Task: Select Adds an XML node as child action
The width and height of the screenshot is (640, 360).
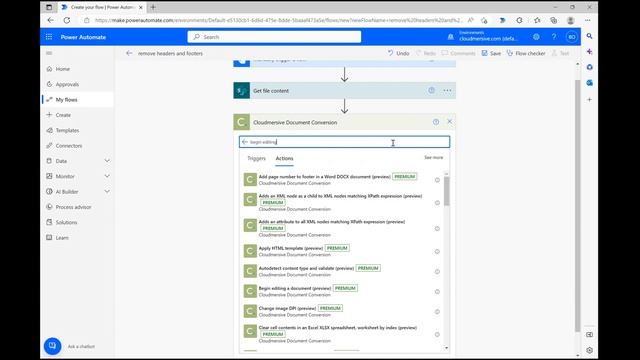Action: (x=342, y=202)
